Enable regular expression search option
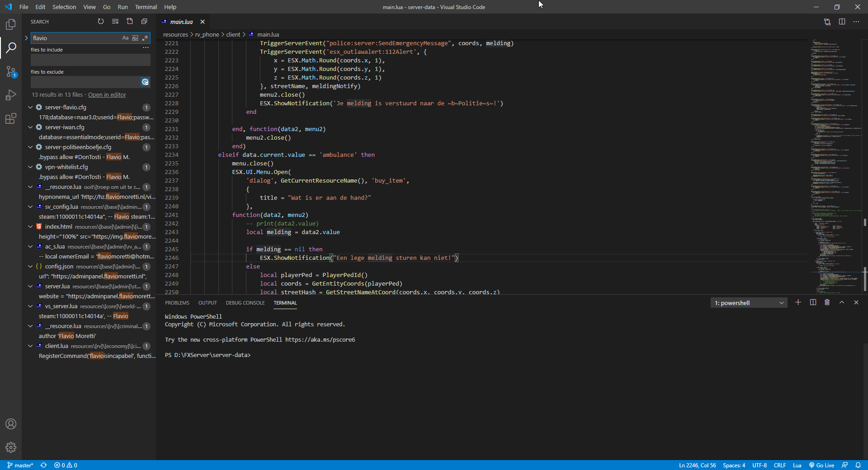The width and height of the screenshot is (868, 470). point(145,38)
